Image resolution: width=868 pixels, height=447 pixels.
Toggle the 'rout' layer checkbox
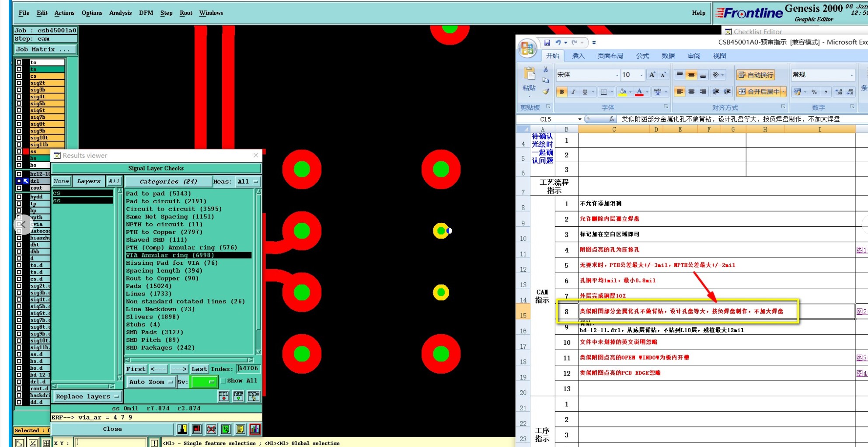(19, 188)
